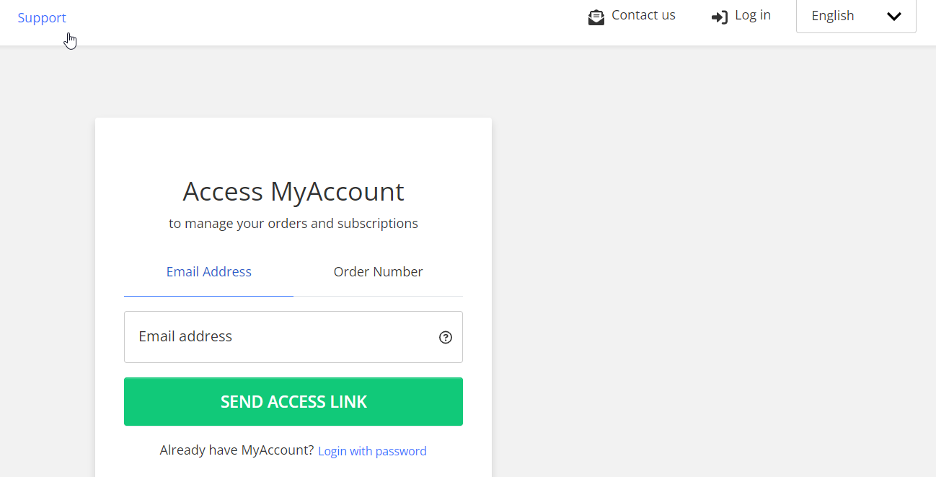Click the Email address placeholder text

coord(185,337)
